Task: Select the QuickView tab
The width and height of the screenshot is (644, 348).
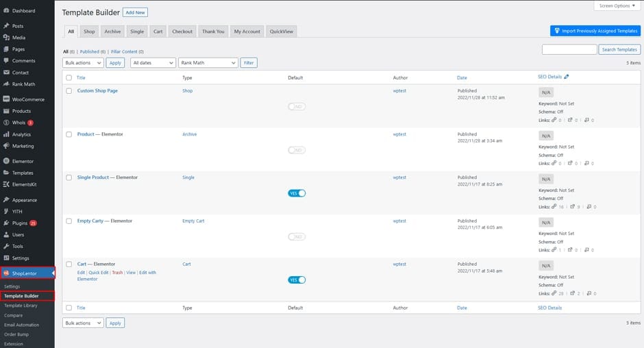Action: pos(282,32)
